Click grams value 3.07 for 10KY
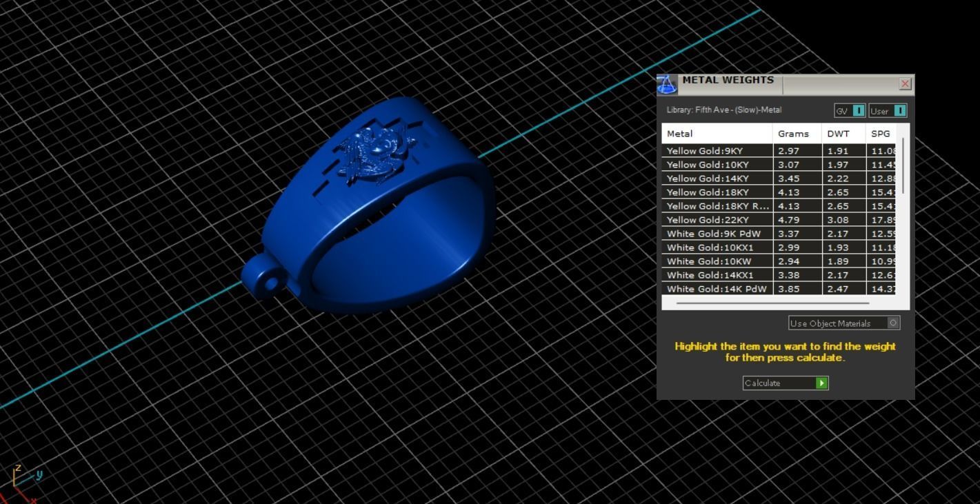980x504 pixels. click(x=788, y=165)
